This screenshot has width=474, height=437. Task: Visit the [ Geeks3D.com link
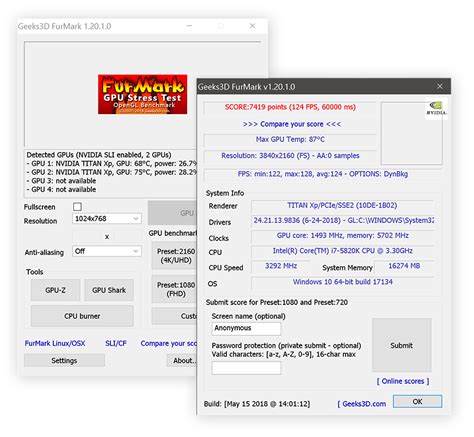(x=362, y=404)
